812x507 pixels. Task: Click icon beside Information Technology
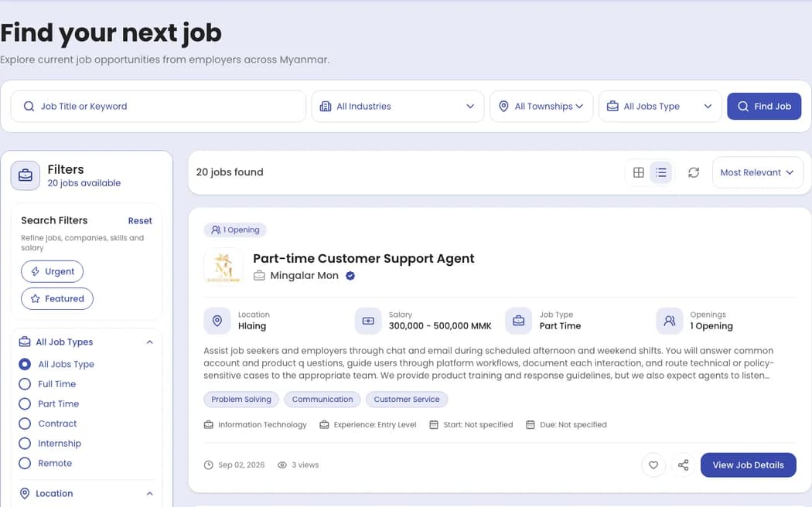click(209, 425)
